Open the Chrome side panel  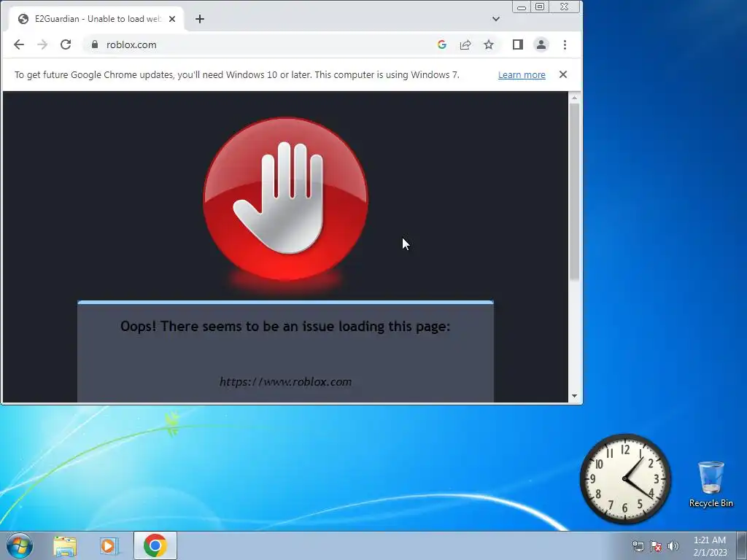tap(518, 44)
